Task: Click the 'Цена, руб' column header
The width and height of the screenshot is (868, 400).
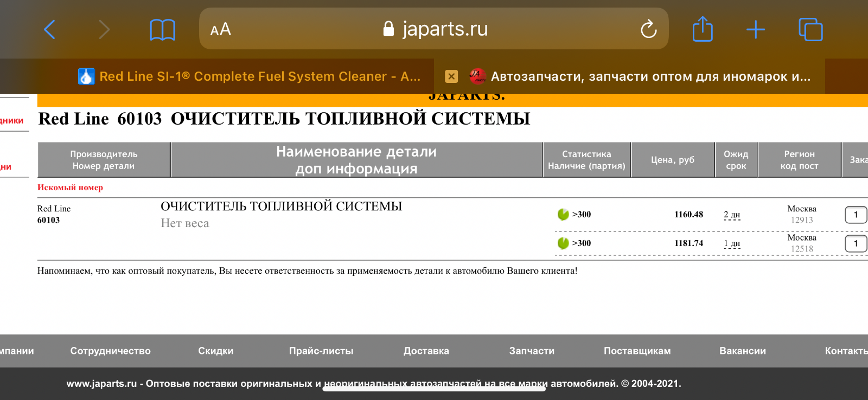Action: point(673,160)
